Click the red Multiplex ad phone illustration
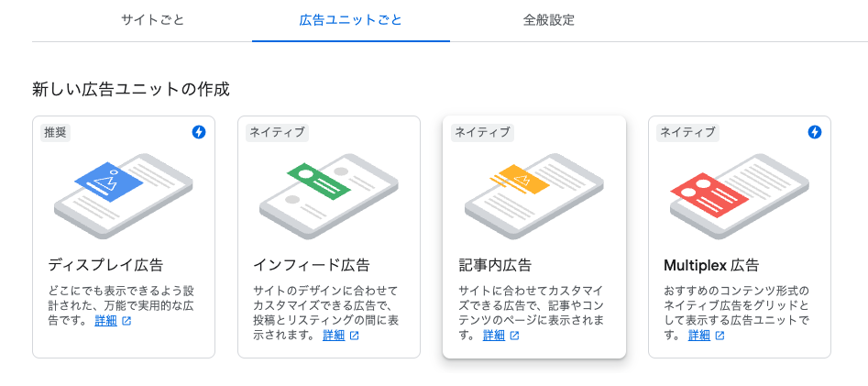Viewport: 868px width, 386px height. point(739,195)
